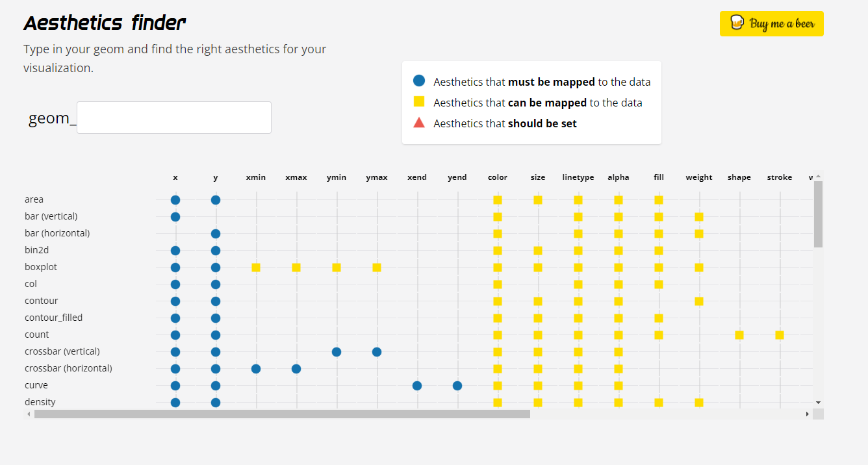
Task: Click the linetype column header
Action: coord(578,177)
